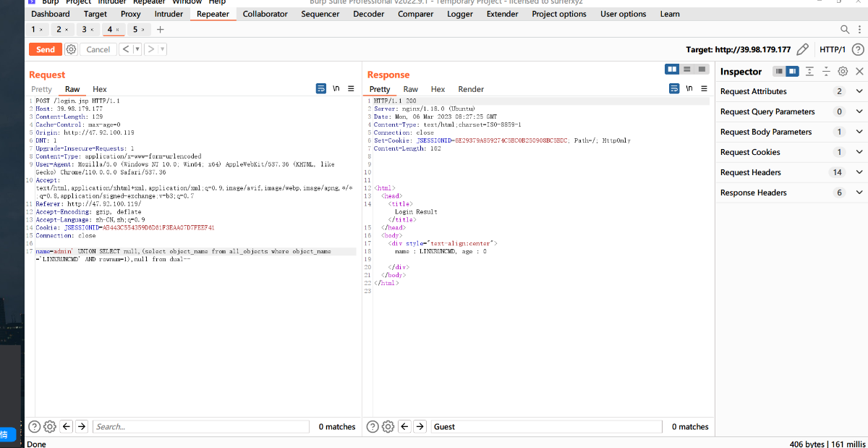Toggle non-printable \n characters in Response pane
Viewport: 868px width, 448px height.
coord(689,88)
